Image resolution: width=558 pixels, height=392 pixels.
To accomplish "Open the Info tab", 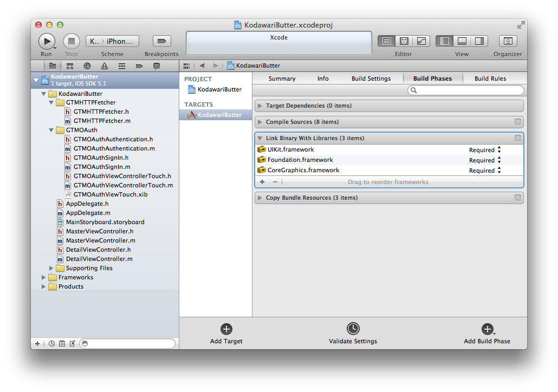I will point(323,79).
